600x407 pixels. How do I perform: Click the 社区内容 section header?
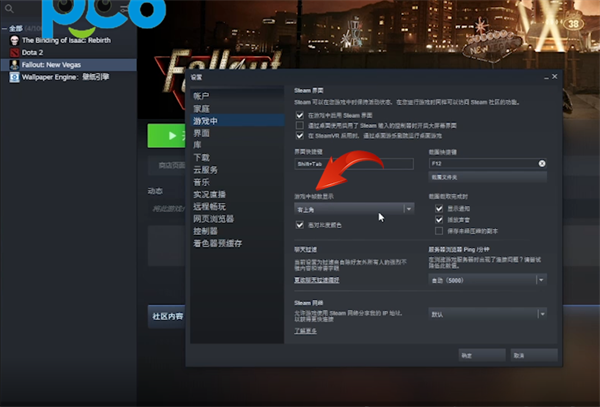[x=167, y=316]
